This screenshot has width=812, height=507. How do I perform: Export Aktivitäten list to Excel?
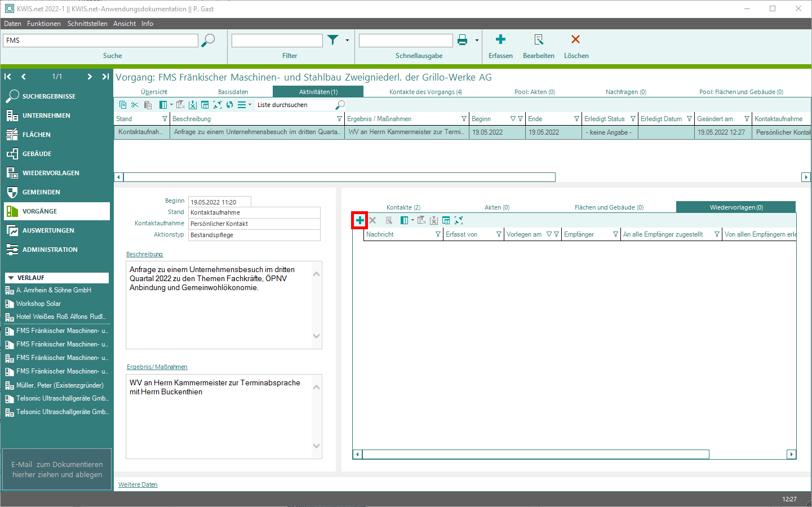tap(193, 105)
